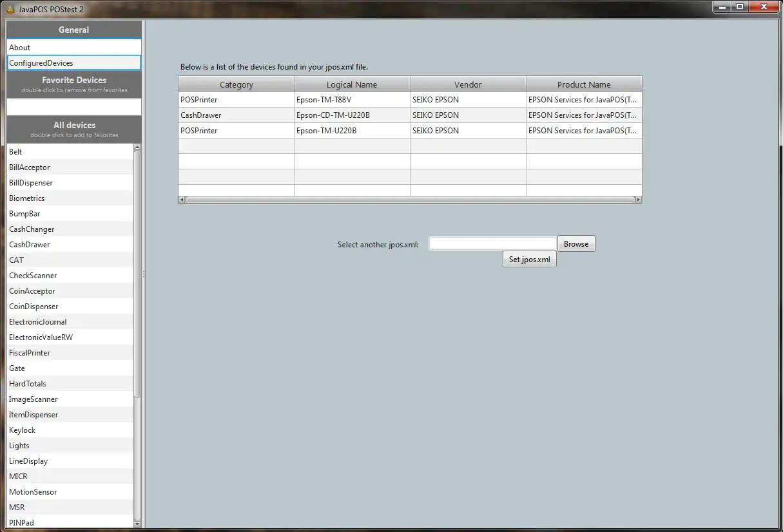This screenshot has height=532, width=783.
Task: Click the horizontal scrollbar of the devices table
Action: [x=410, y=200]
